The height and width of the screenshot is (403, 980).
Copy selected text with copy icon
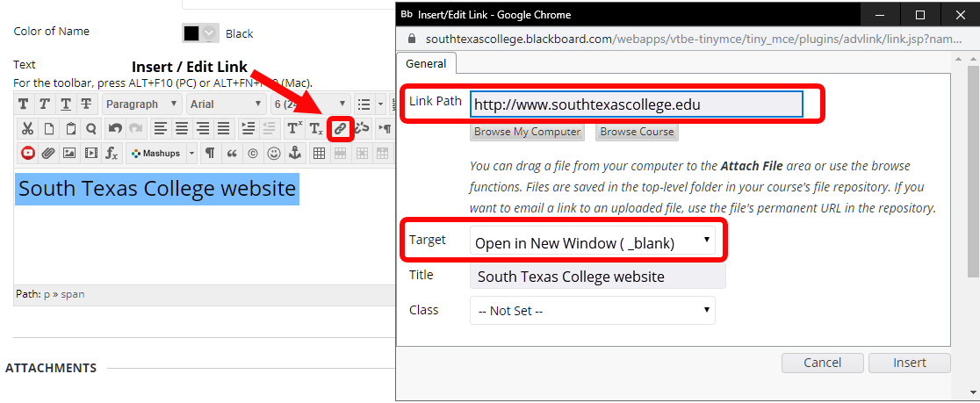(48, 129)
